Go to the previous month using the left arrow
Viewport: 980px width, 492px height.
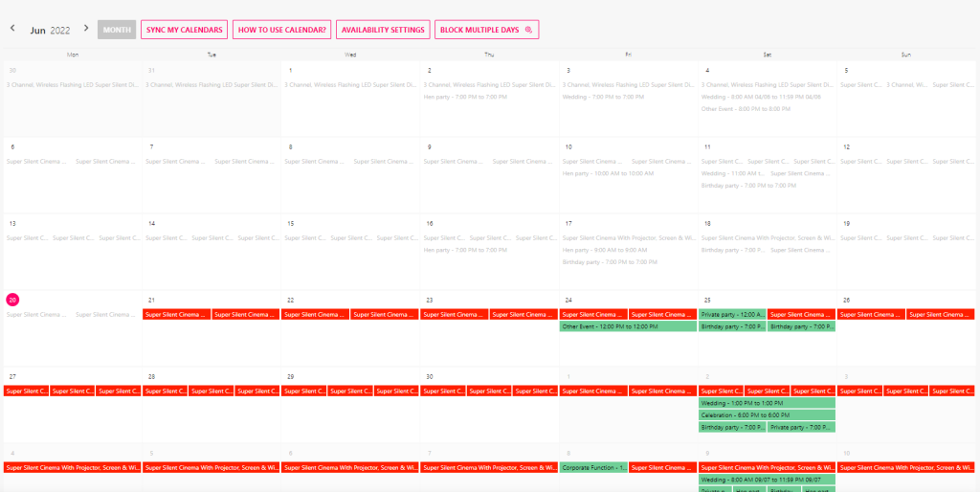click(12, 29)
